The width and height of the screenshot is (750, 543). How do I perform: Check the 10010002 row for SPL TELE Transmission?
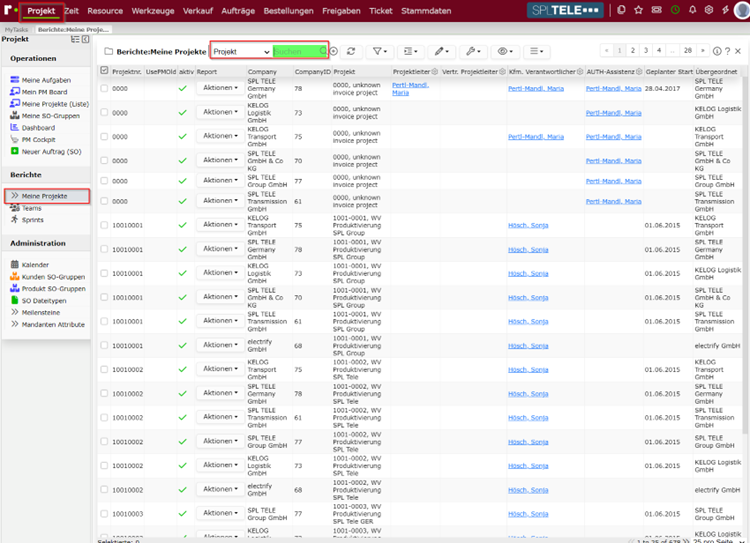click(x=104, y=417)
